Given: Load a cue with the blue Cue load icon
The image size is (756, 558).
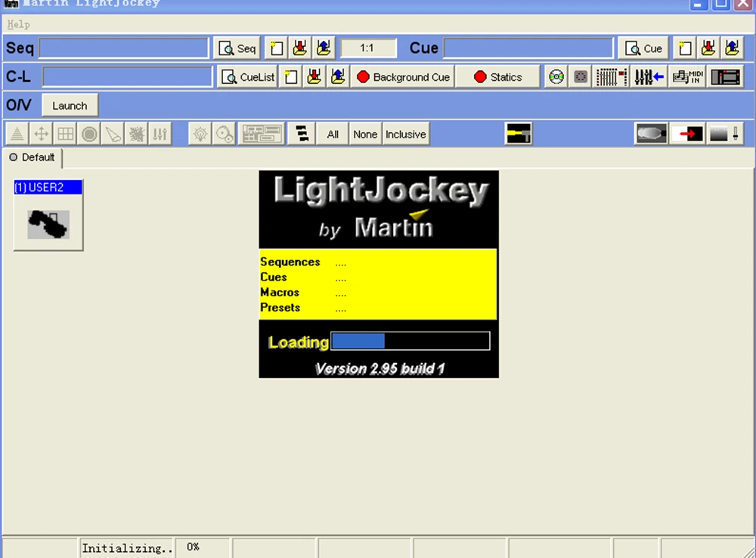Looking at the screenshot, I should click(731, 48).
